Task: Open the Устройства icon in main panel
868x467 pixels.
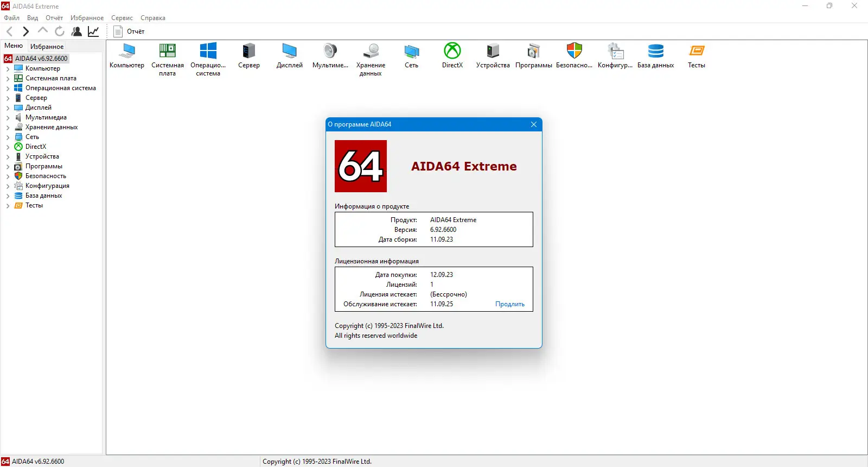Action: coord(493,55)
